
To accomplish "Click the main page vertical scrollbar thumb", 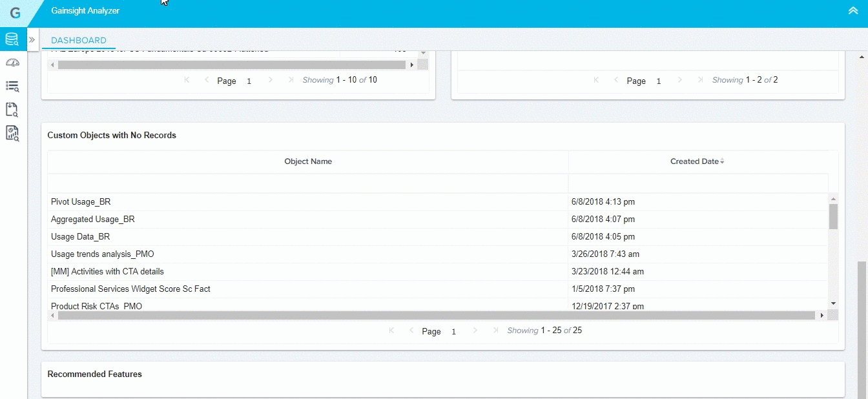I will (x=862, y=329).
